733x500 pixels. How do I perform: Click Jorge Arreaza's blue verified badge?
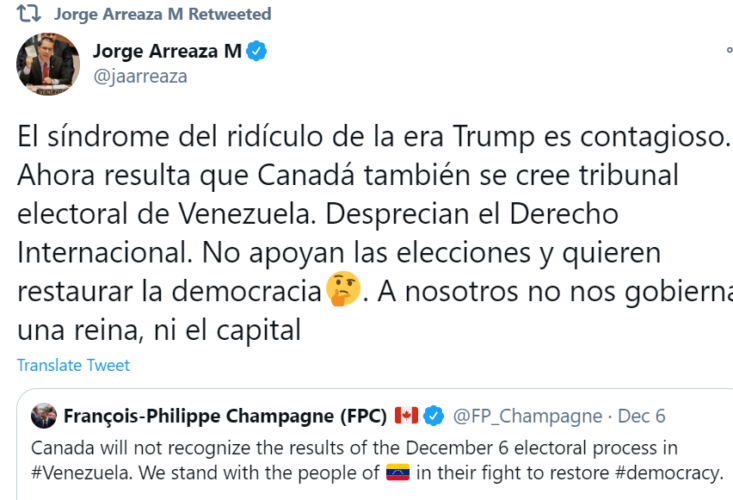click(x=256, y=51)
